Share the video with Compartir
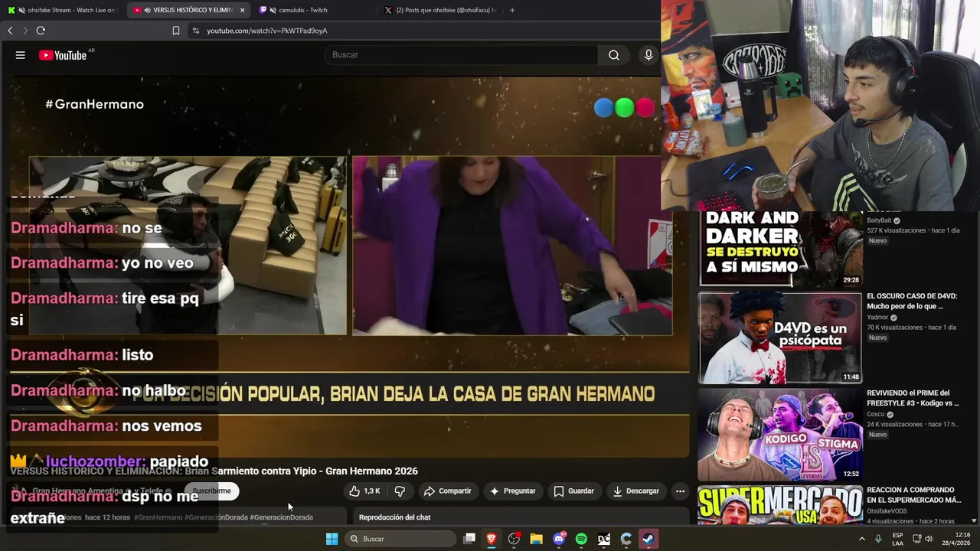 448,491
